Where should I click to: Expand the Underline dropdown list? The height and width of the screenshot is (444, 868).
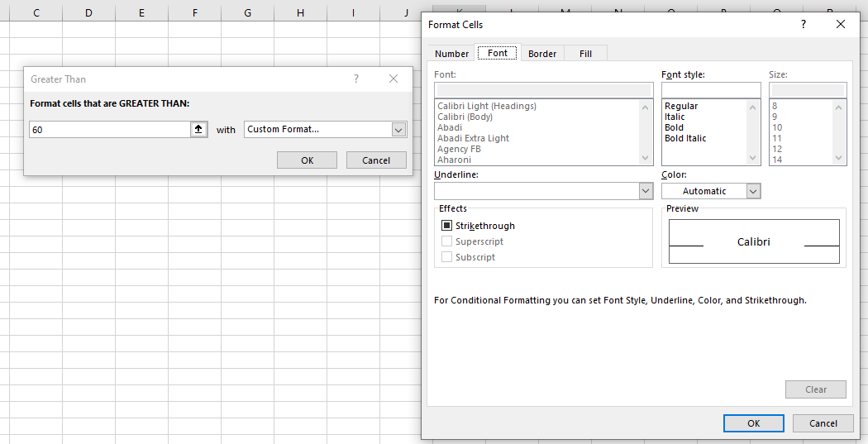(x=646, y=191)
